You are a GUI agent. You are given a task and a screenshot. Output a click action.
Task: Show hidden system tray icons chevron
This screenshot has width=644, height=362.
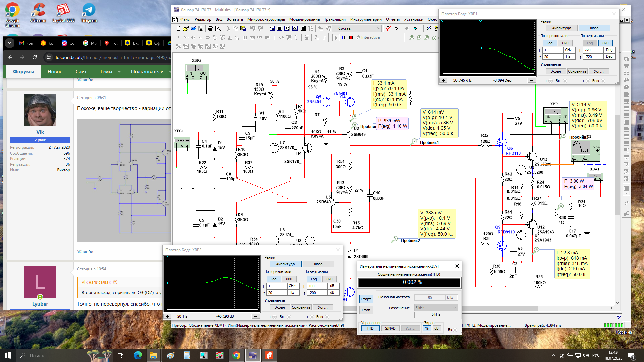(x=553, y=355)
